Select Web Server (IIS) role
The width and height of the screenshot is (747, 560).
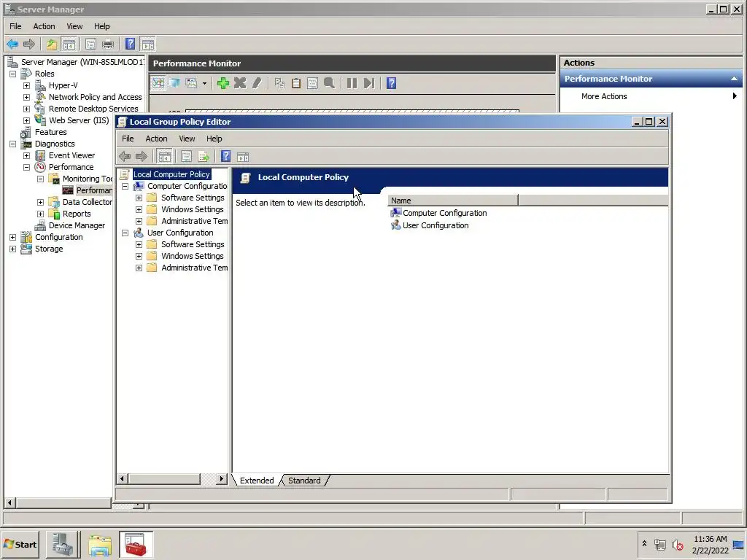(x=79, y=120)
